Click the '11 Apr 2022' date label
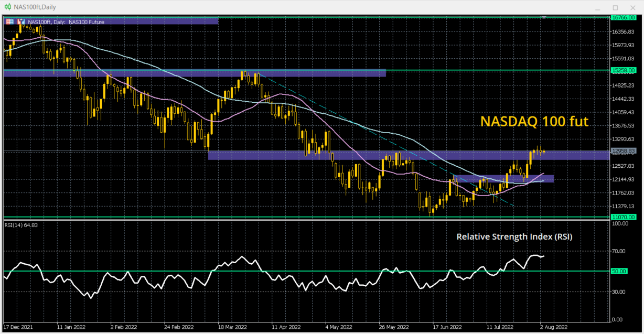Image resolution: width=644 pixels, height=334 pixels. coord(285,326)
